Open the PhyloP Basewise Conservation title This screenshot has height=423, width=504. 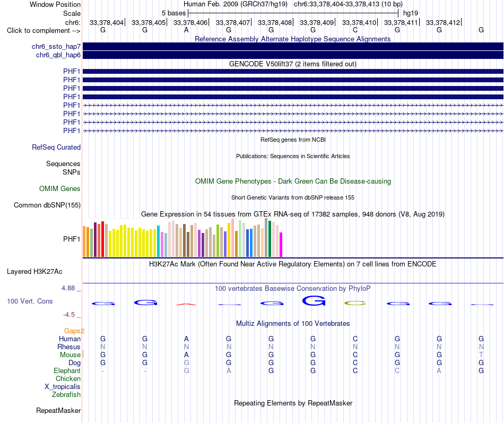pos(293,289)
